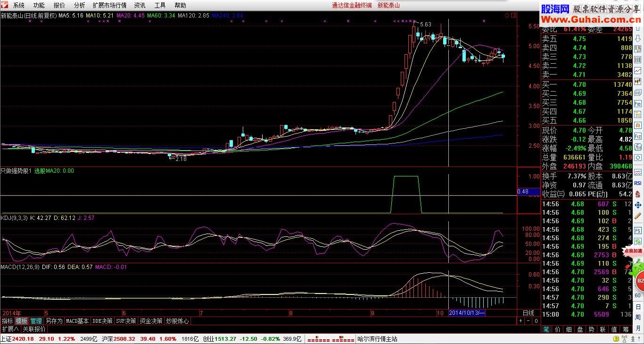This screenshot has width=644, height=344.
Task: Select the 价 price distribution tab
Action: pos(558,329)
